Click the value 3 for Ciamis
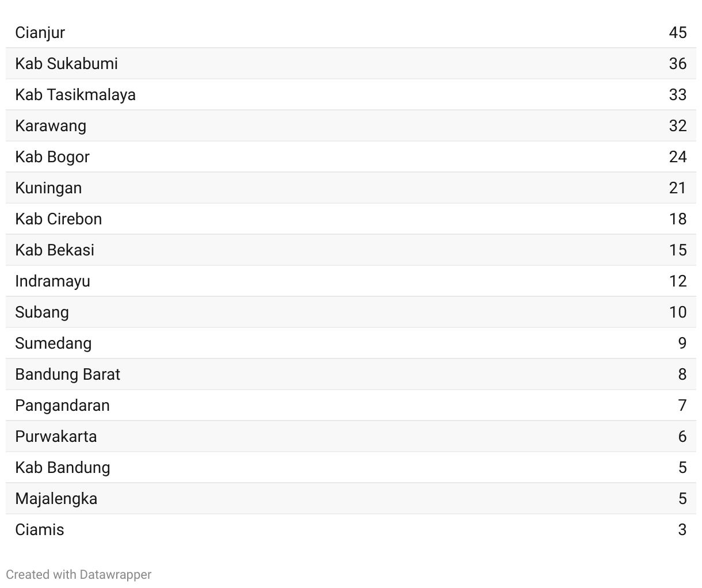 pos(682,529)
